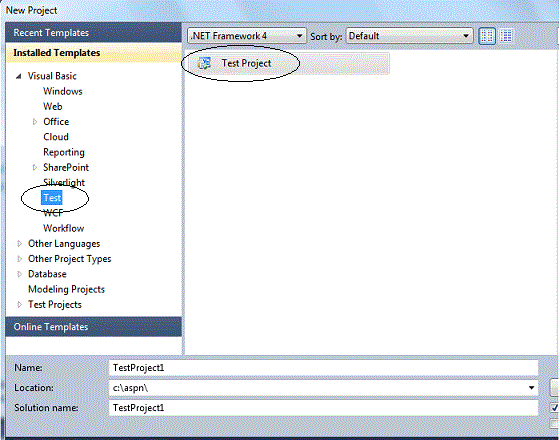Select the Silverlight category
Screen dimensions: 560x440
click(64, 182)
